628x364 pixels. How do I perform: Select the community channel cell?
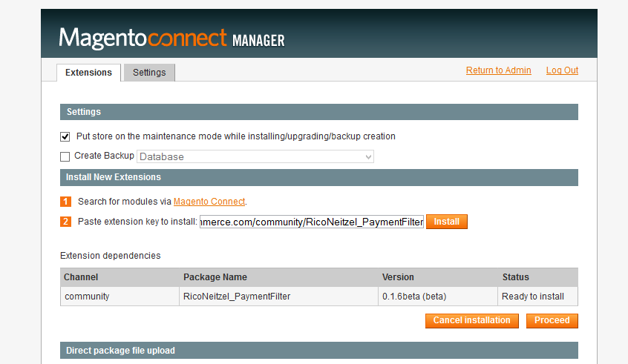(120, 297)
